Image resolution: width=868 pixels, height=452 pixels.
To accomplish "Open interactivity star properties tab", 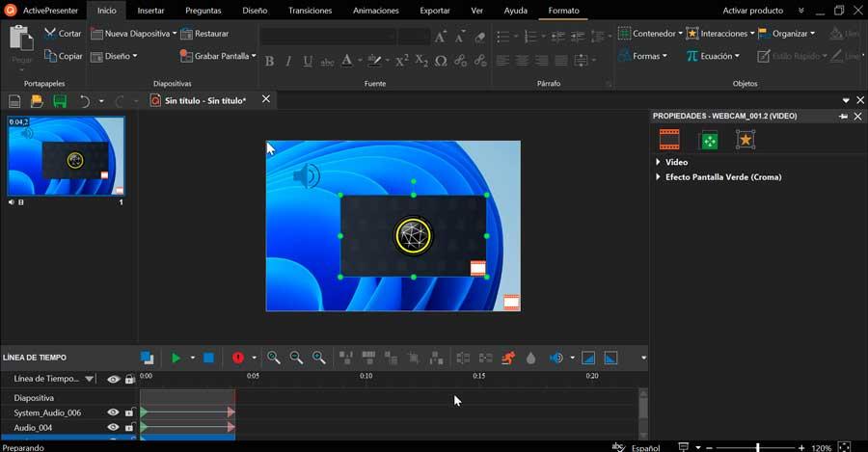I will tap(746, 140).
